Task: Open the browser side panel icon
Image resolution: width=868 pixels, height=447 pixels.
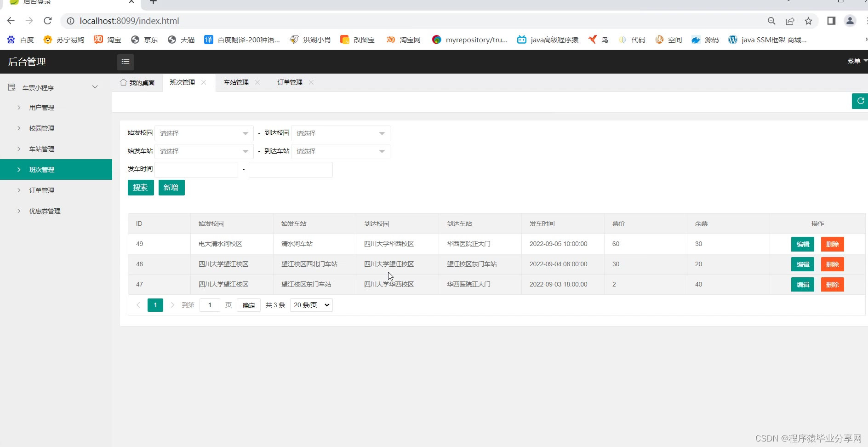Action: tap(831, 21)
